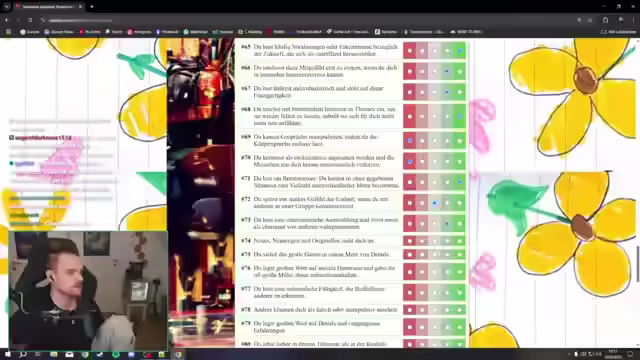Click the page vertical scrollbar thumb
This screenshot has height=360, width=640.
[x=638, y=264]
